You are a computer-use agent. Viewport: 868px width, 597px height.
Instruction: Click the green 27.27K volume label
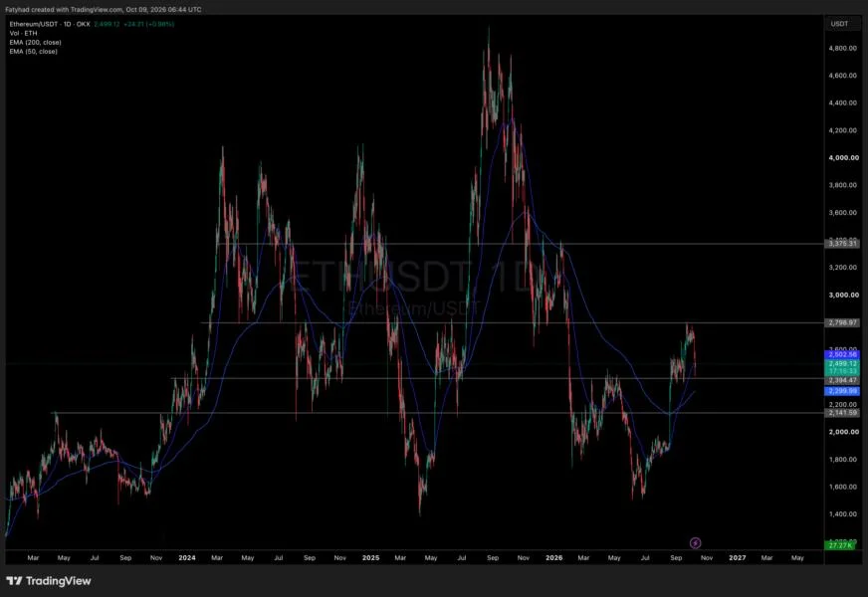[x=841, y=545]
